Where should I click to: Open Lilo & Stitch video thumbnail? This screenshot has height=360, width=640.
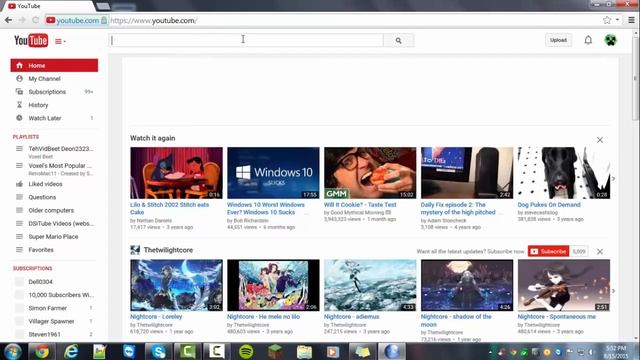point(176,173)
